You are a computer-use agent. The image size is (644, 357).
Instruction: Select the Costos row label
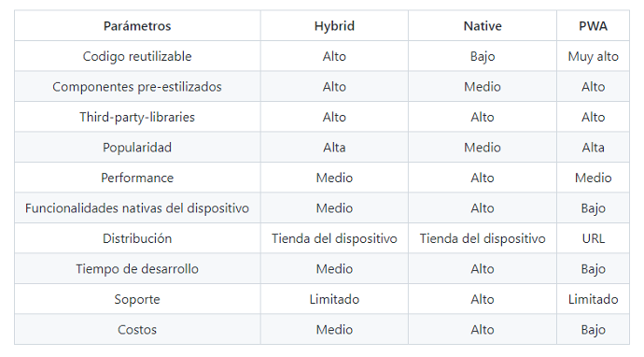click(x=137, y=330)
